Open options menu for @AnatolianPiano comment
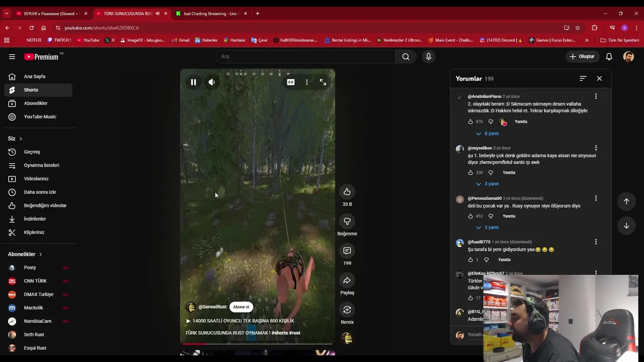 coord(596,96)
